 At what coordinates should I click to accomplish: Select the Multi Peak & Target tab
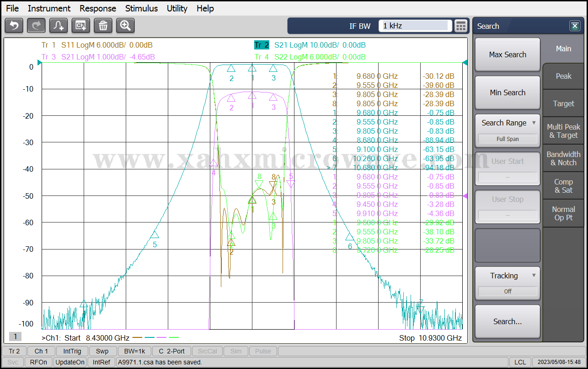pyautogui.click(x=563, y=131)
